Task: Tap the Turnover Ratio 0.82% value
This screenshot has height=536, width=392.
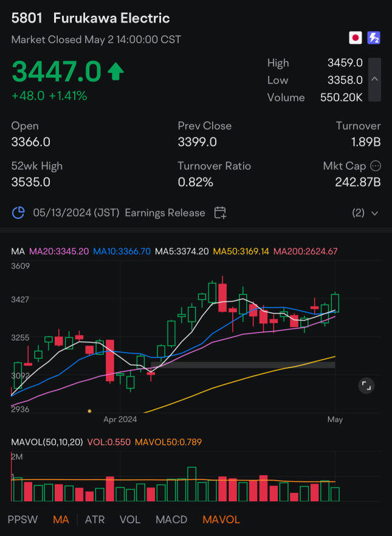Action: tap(196, 182)
